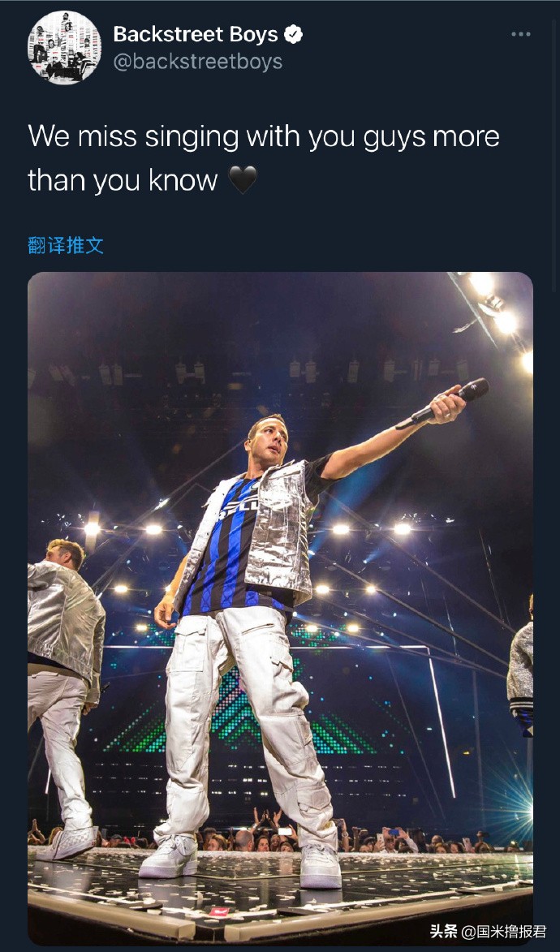This screenshot has height=952, width=560.
Task: Click the blue verified badge
Action: 293,34
